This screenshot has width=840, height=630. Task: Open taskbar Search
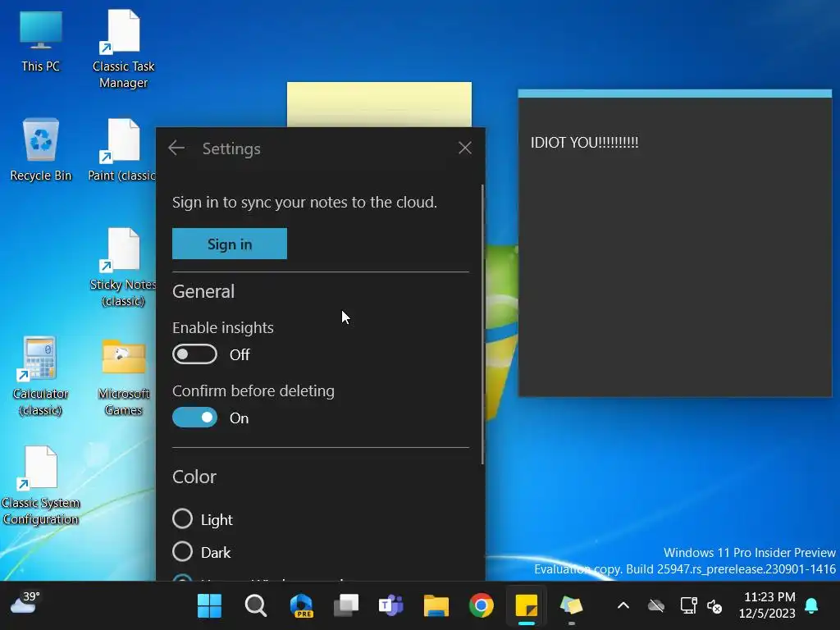[x=256, y=606]
